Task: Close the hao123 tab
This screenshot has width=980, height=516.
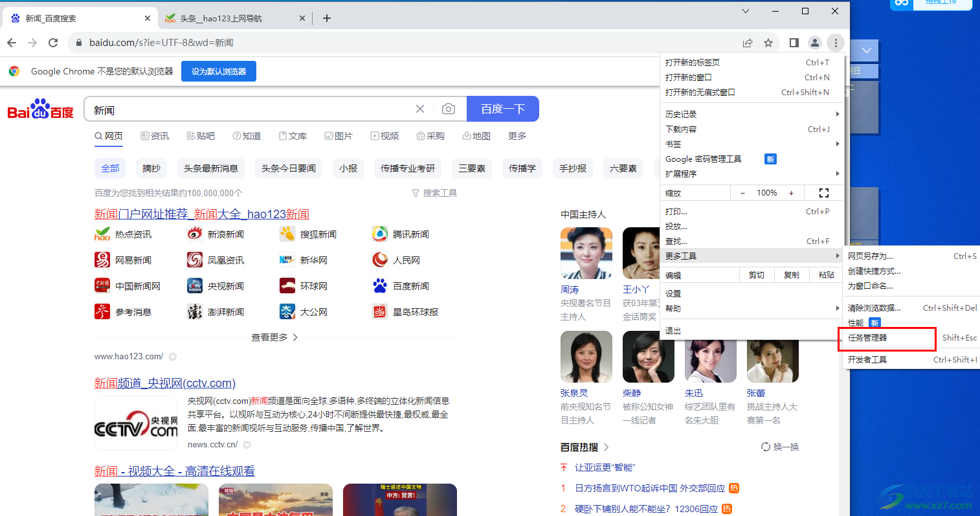Action: 302,18
